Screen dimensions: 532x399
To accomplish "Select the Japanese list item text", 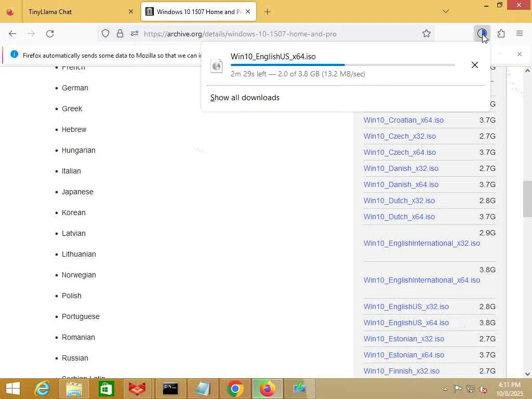I will pyautogui.click(x=77, y=192).
